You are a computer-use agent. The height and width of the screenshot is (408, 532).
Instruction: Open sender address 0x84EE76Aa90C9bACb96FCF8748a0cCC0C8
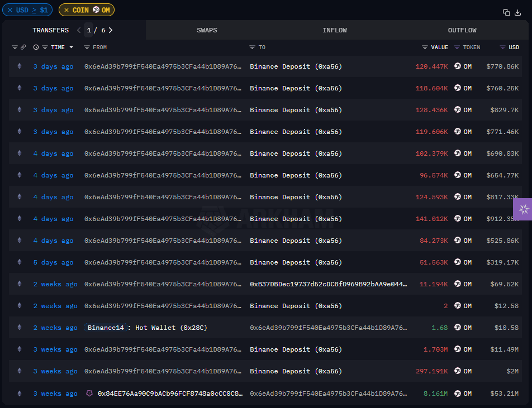click(x=170, y=393)
